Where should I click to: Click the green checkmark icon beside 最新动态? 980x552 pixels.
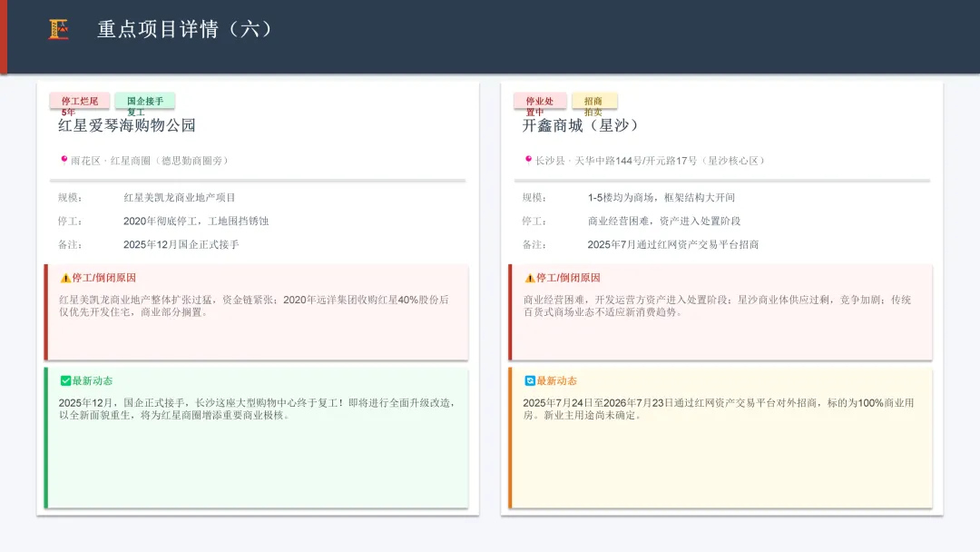point(65,380)
